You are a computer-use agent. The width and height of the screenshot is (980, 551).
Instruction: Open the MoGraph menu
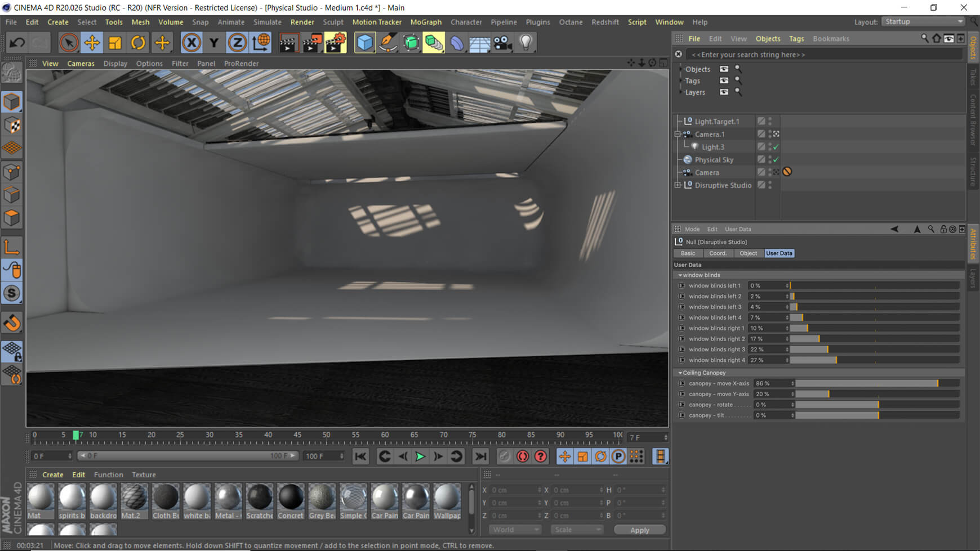[425, 22]
